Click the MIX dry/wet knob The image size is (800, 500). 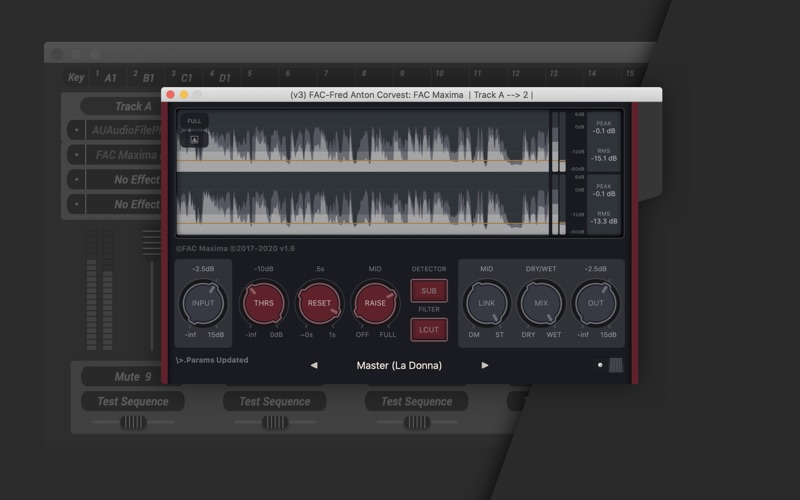pyautogui.click(x=541, y=303)
